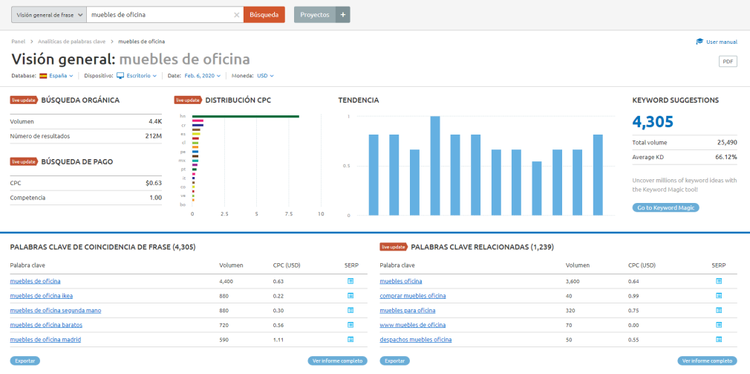Screen dimensions: 750x374
Task: Open the Feb. 6, 2020 date dropdown
Action: tap(202, 76)
